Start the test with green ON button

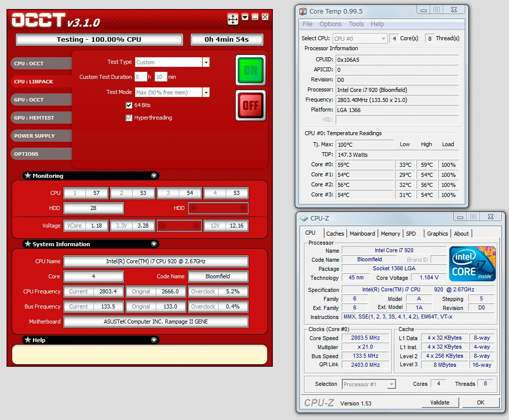tap(251, 70)
